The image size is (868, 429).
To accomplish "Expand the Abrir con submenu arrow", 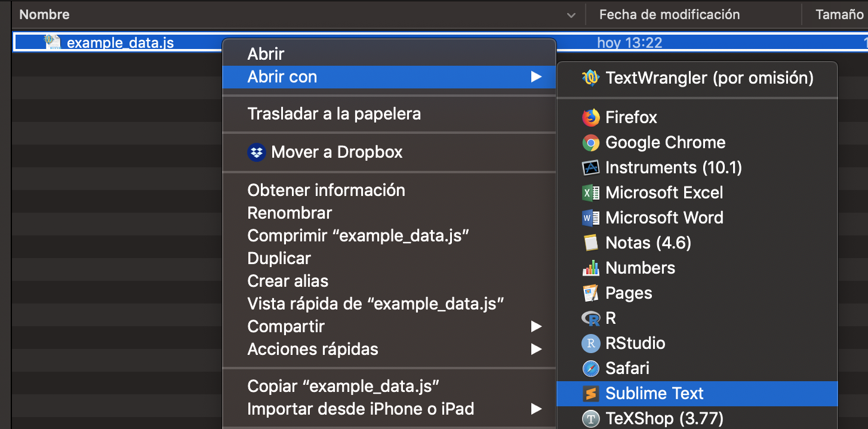I will pyautogui.click(x=536, y=77).
